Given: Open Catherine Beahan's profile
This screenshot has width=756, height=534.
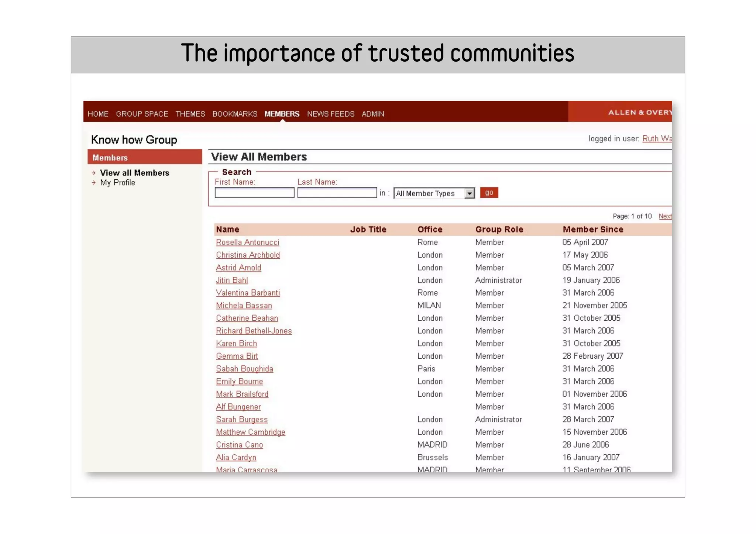Looking at the screenshot, I should pos(247,318).
